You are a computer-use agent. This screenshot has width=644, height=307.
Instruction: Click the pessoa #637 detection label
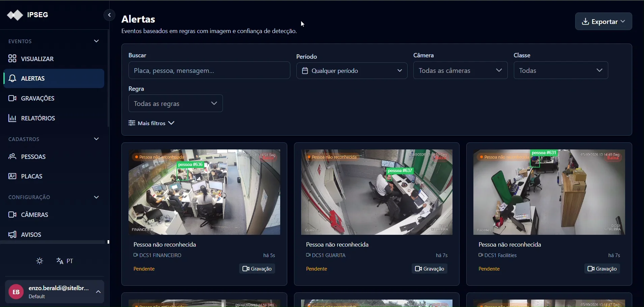pyautogui.click(x=401, y=171)
